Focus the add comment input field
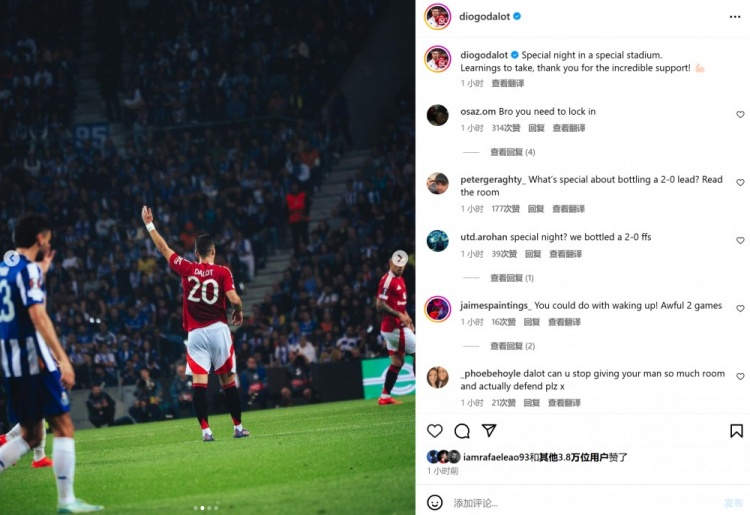Image resolution: width=750 pixels, height=515 pixels. pos(584,503)
